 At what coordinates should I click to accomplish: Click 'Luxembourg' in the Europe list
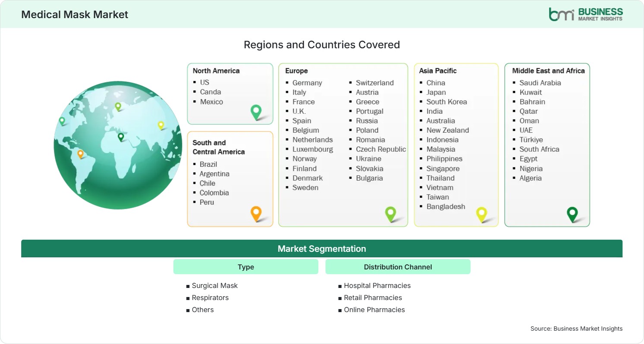[313, 149]
